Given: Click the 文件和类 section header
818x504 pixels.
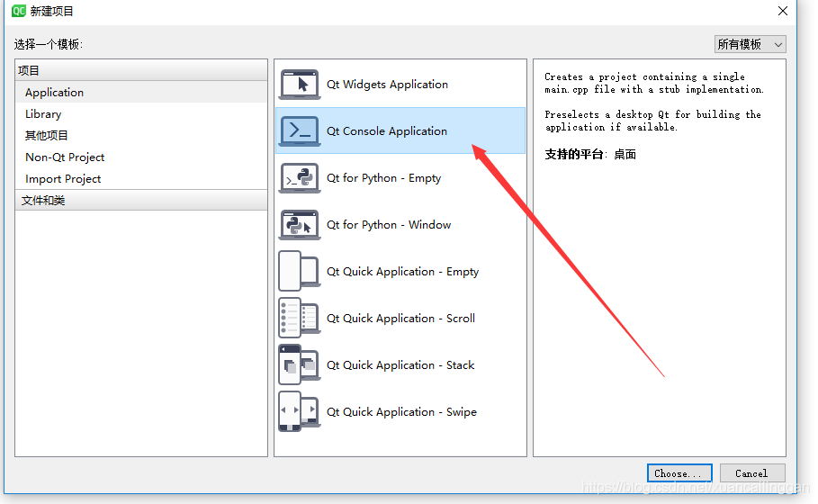Looking at the screenshot, I should (x=141, y=201).
